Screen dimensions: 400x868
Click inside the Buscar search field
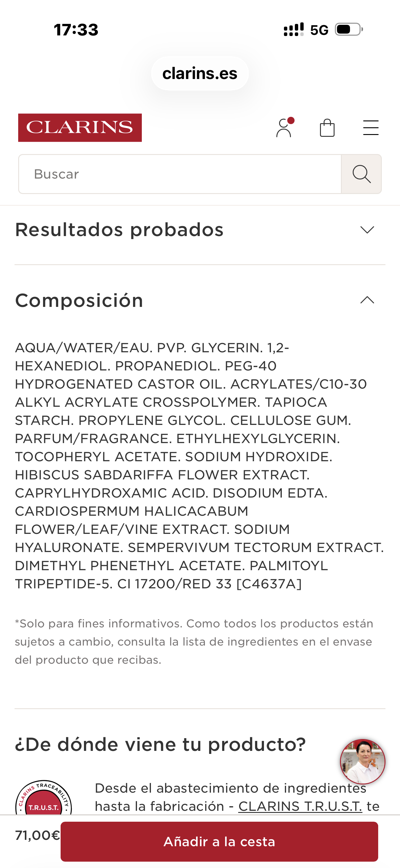point(180,174)
